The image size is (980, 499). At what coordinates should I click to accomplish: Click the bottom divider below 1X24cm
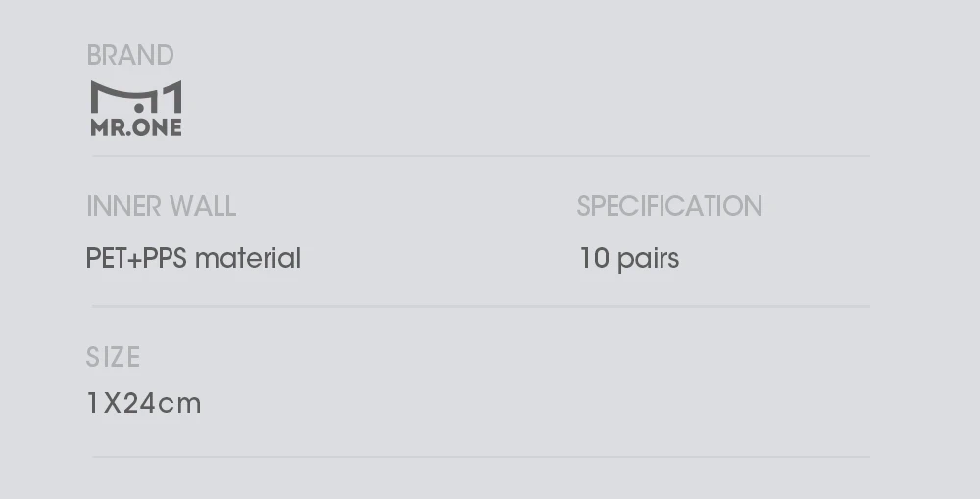click(x=480, y=456)
